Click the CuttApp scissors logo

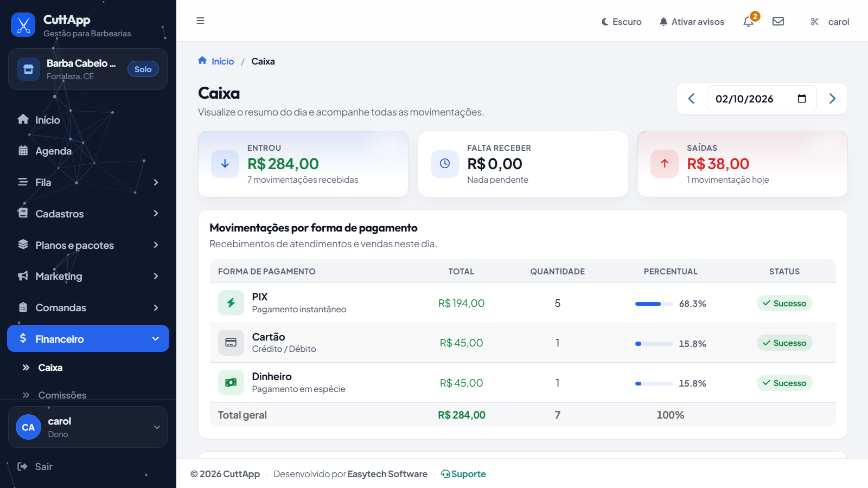(23, 24)
